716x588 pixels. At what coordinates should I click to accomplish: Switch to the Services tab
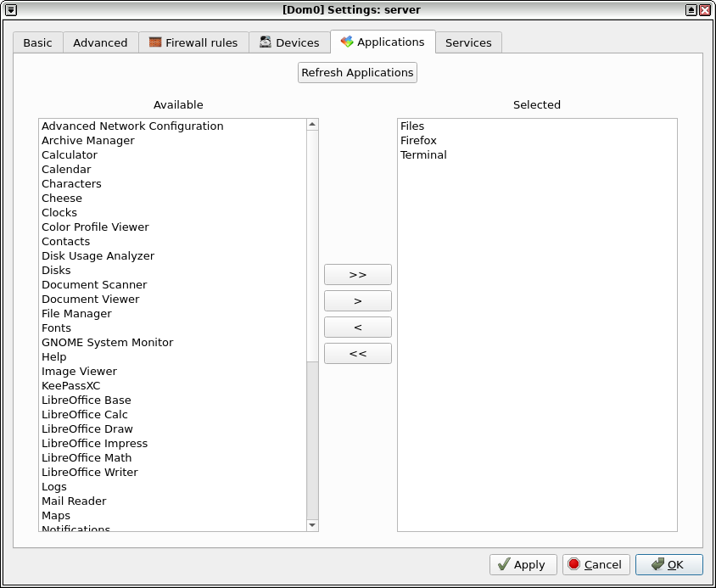click(x=468, y=42)
